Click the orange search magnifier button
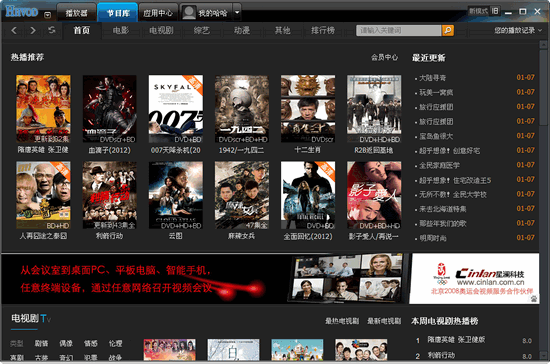 448,31
